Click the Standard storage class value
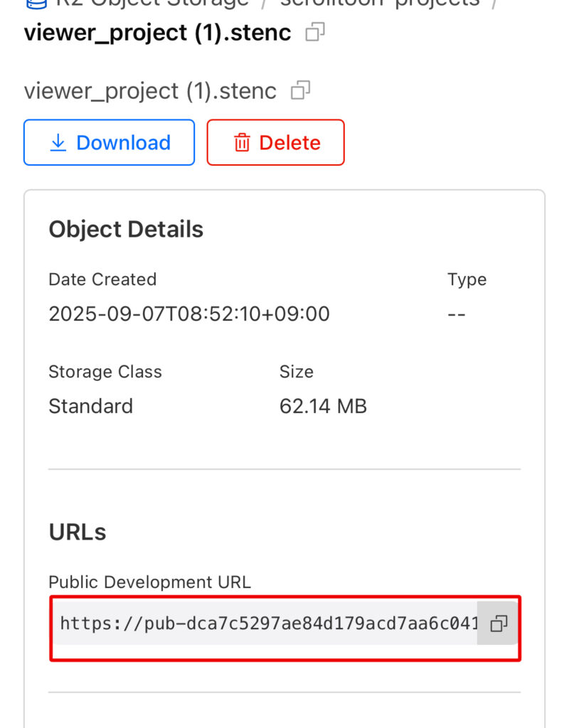569x728 pixels. [90, 406]
